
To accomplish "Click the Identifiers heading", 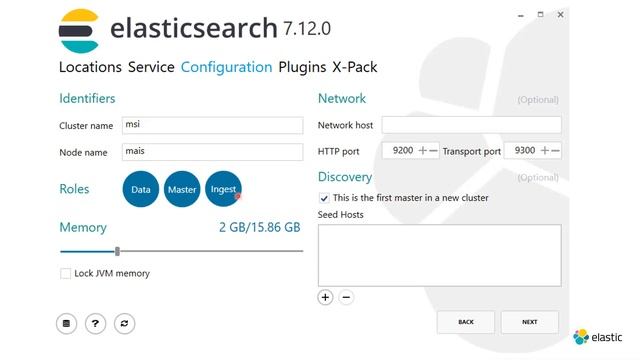I will click(x=87, y=98).
